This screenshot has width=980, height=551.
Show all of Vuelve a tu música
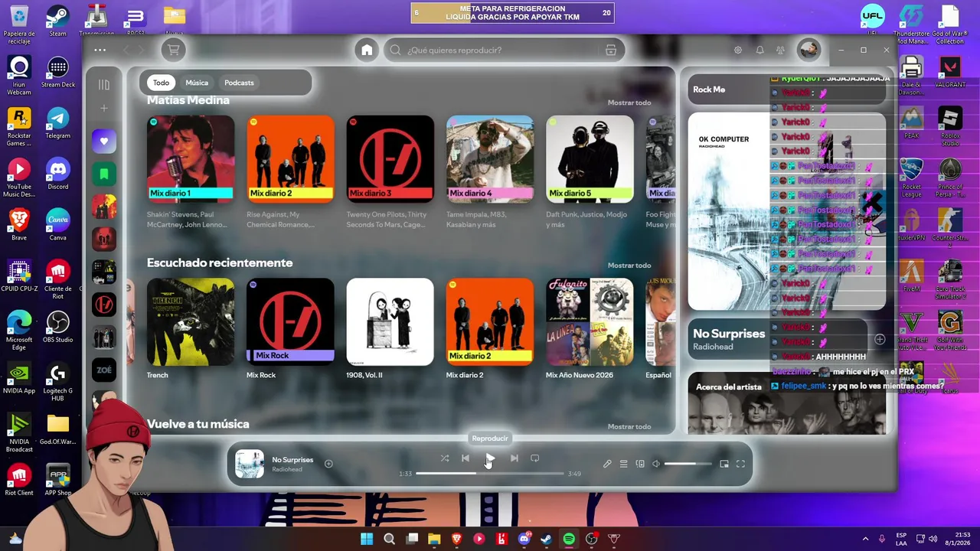629,427
